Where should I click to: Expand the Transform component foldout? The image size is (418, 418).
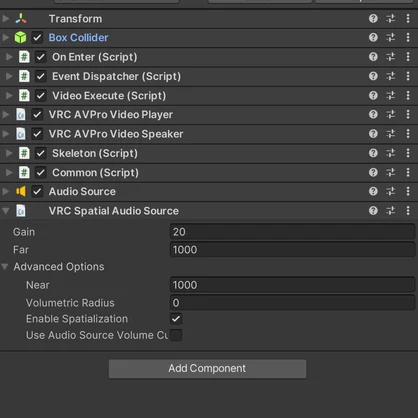pyautogui.click(x=6, y=18)
